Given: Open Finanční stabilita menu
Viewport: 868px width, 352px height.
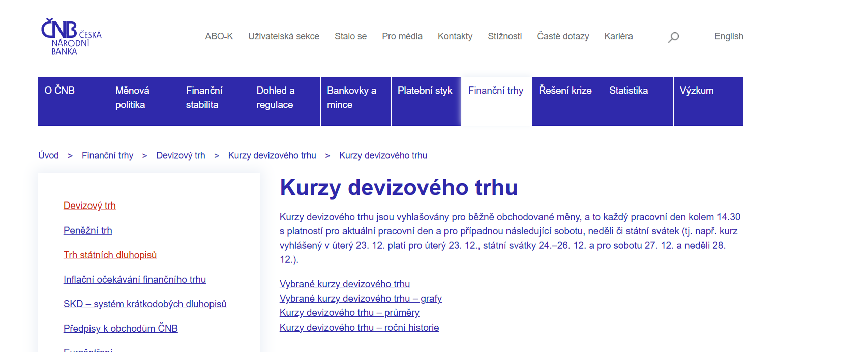Looking at the screenshot, I should coord(215,101).
